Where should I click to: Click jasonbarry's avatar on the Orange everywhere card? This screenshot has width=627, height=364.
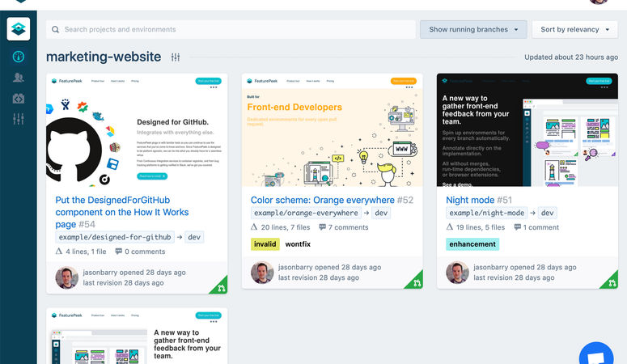click(262, 273)
